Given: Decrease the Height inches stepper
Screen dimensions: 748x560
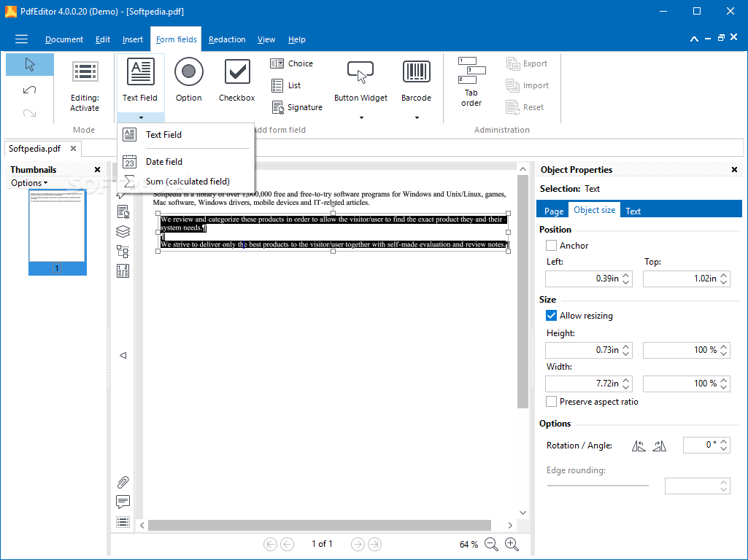Looking at the screenshot, I should tap(626, 354).
